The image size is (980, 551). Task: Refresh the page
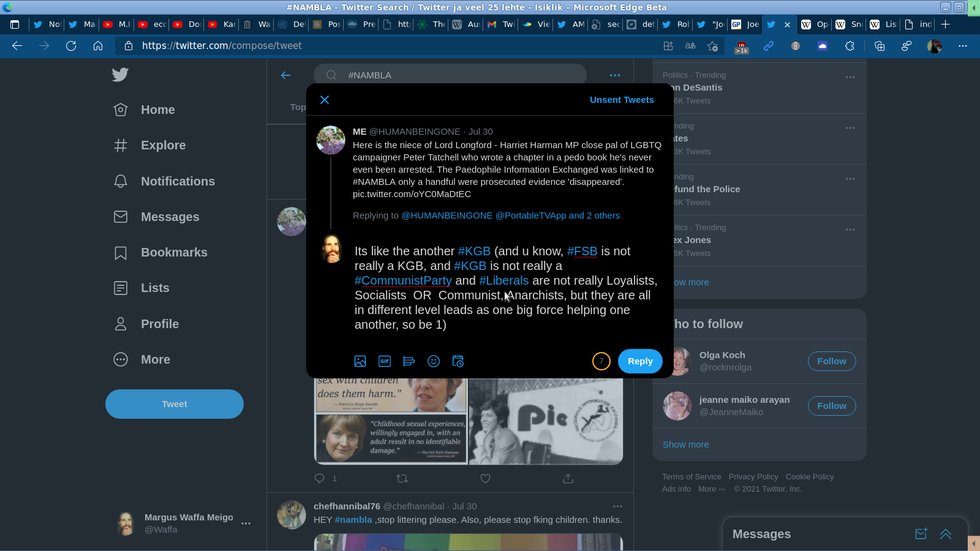pos(71,46)
